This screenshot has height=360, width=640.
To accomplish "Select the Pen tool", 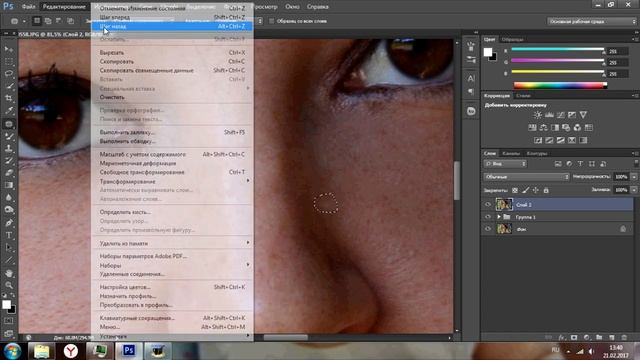I will click(9, 223).
